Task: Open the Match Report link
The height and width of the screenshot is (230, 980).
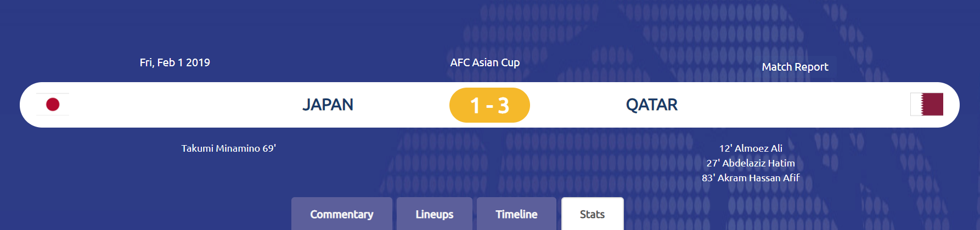Action: pyautogui.click(x=795, y=67)
